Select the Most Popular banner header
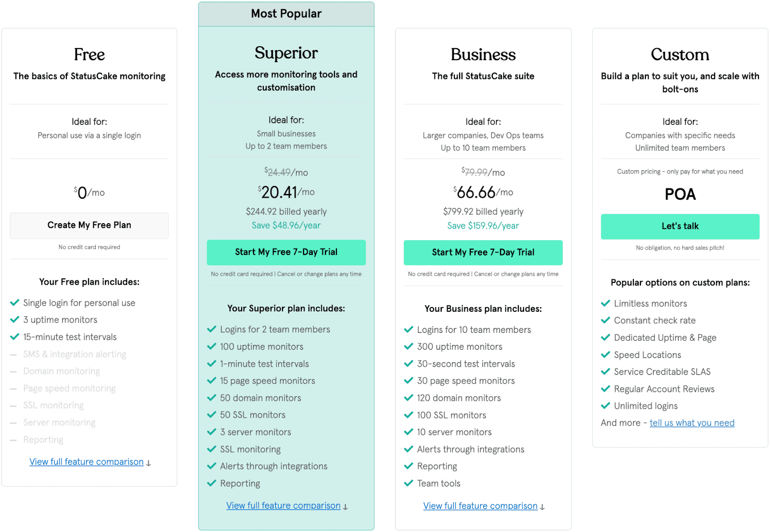Viewport: 770px width, 532px height. [x=286, y=14]
